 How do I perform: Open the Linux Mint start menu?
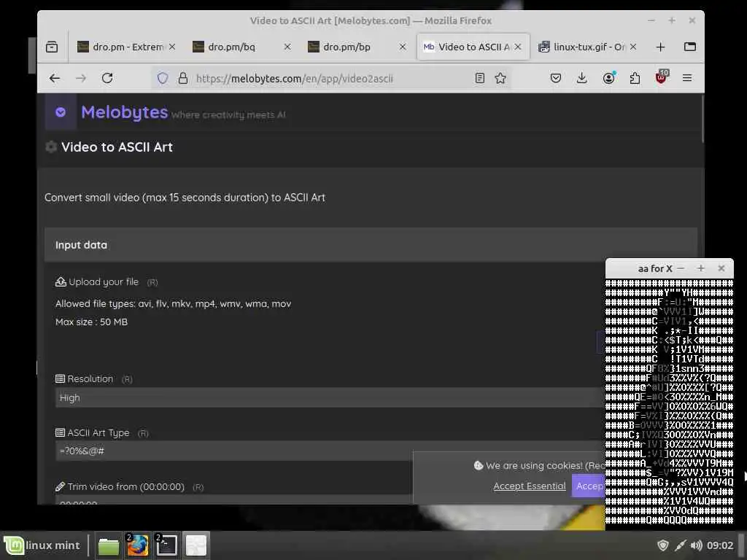42,545
